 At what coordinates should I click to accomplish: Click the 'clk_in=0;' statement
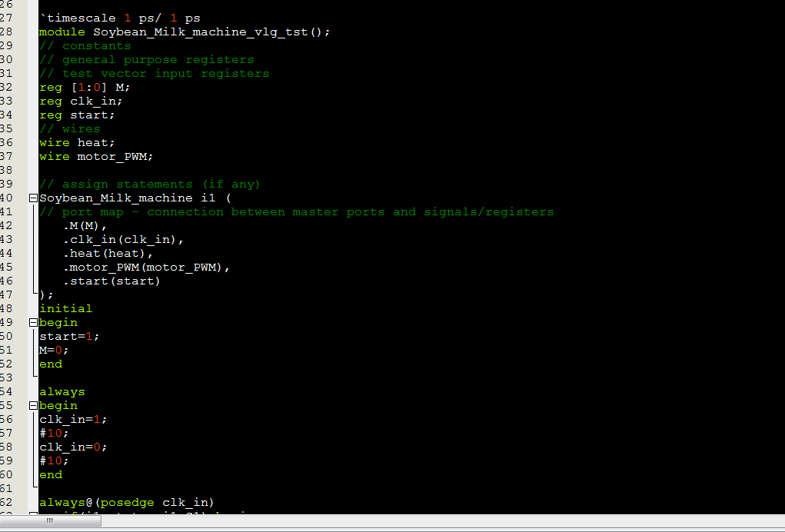coord(73,447)
